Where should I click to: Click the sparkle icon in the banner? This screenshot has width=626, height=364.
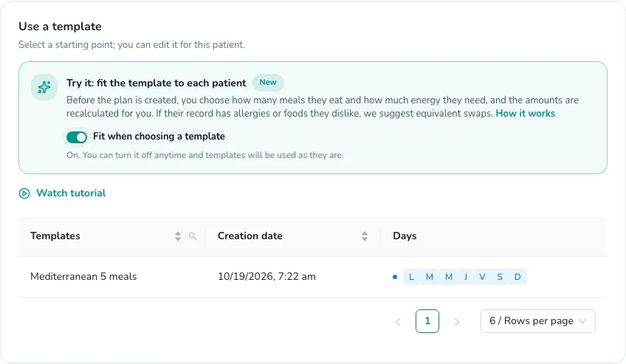pos(44,87)
